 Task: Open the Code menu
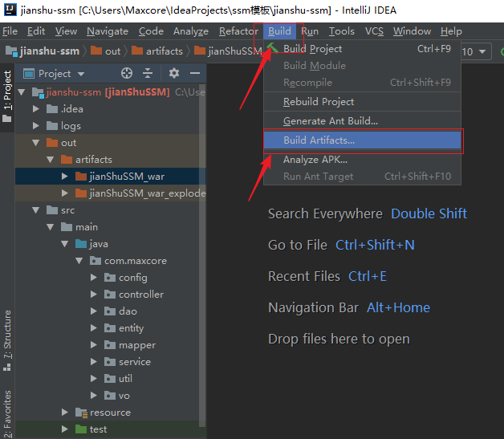click(x=151, y=31)
